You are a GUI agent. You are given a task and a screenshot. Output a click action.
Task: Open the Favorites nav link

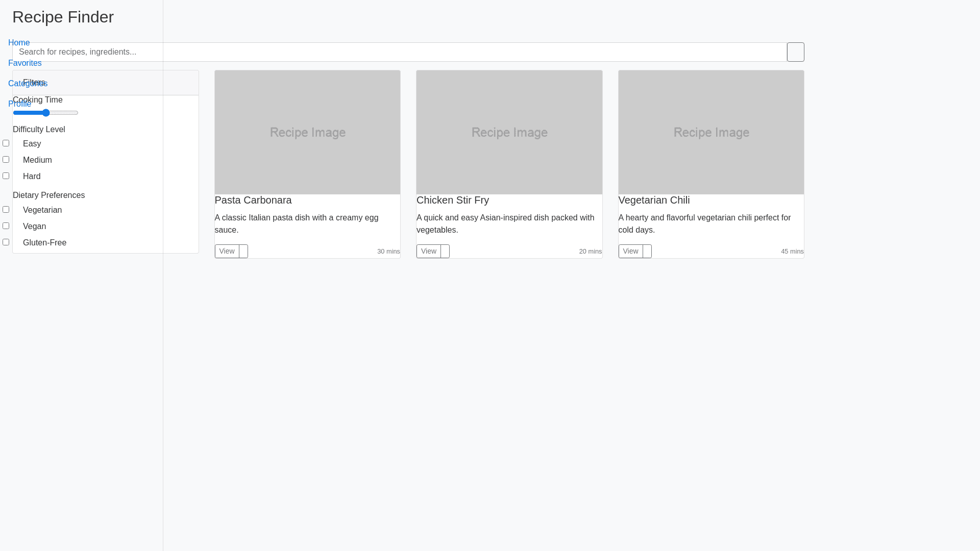pos(25,63)
